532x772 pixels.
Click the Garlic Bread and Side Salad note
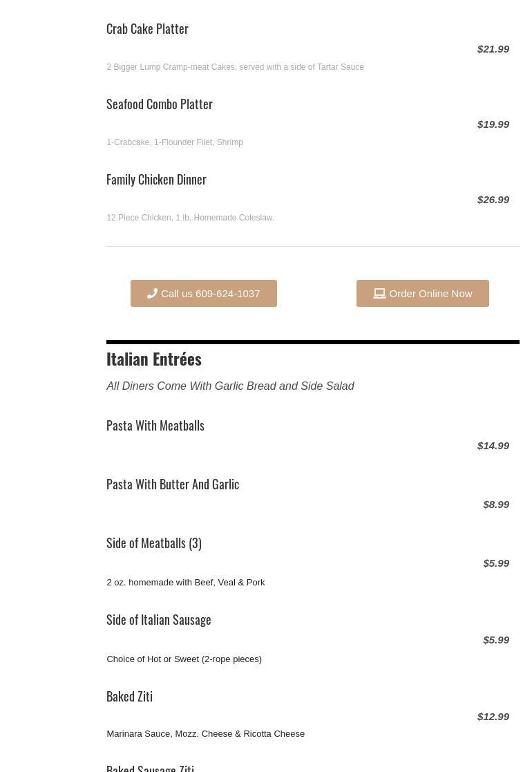[x=230, y=386]
